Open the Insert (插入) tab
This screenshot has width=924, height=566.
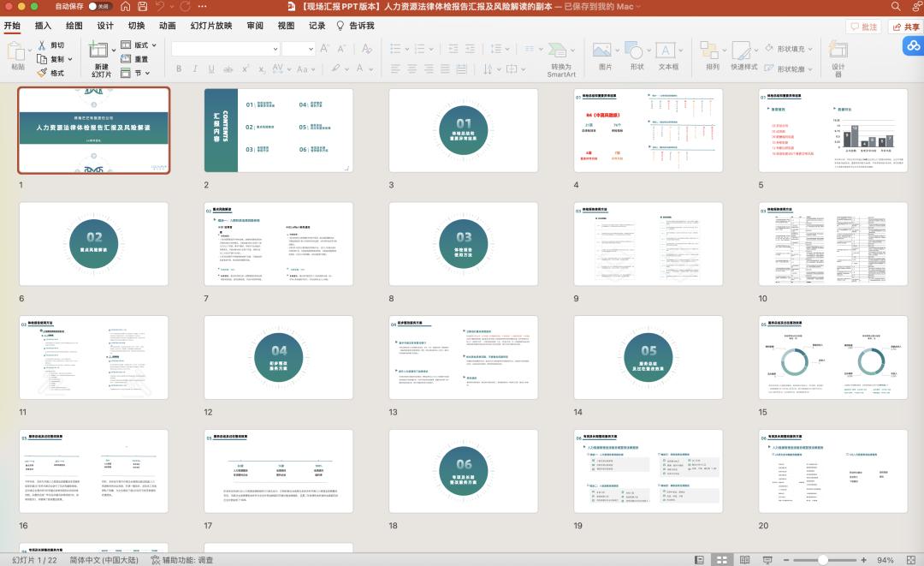(x=43, y=26)
